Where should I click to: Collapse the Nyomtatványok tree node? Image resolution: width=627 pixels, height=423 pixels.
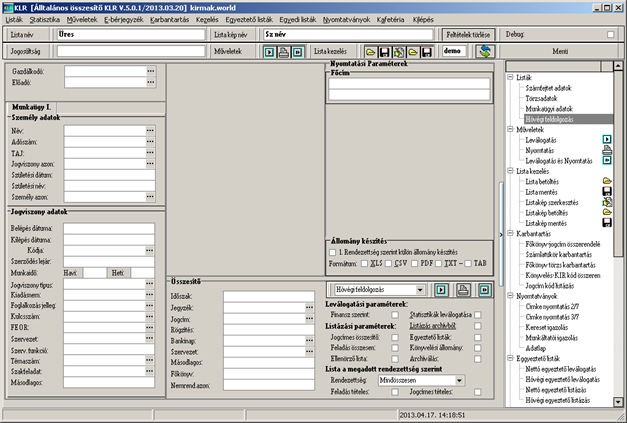pyautogui.click(x=510, y=295)
